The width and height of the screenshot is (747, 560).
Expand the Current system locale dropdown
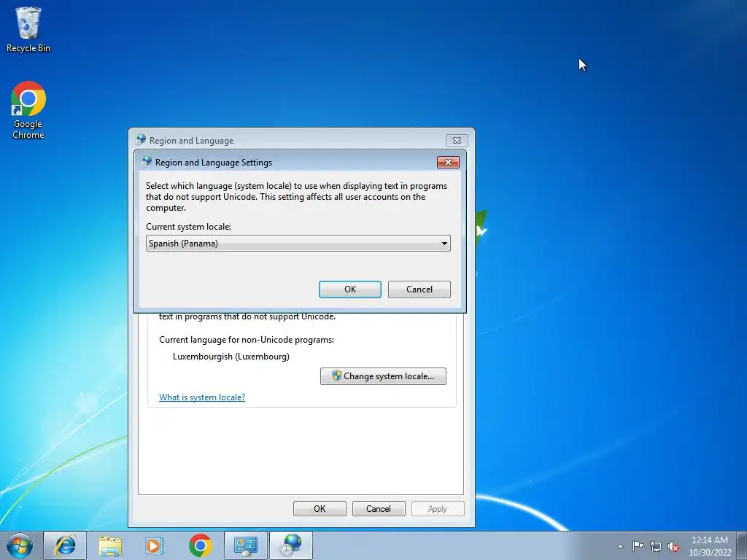tap(298, 244)
